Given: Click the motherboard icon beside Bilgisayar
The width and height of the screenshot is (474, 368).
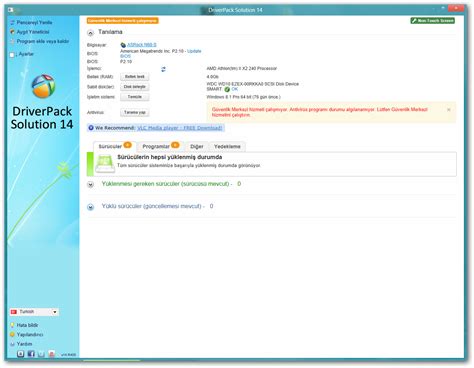Looking at the screenshot, I should [x=123, y=45].
